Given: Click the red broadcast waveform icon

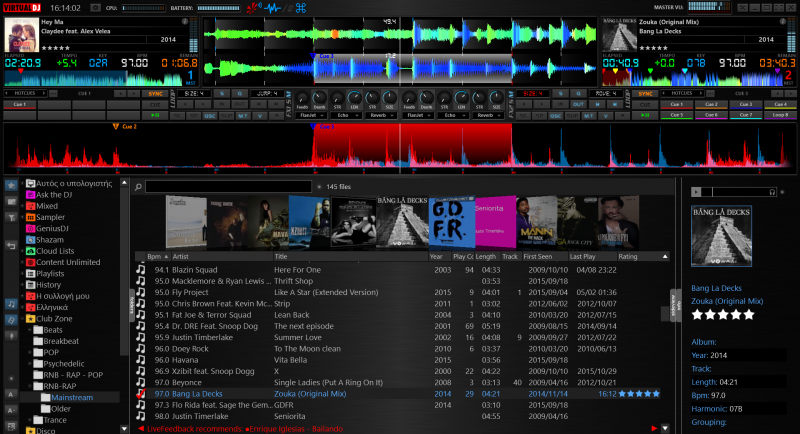Looking at the screenshot, I should tap(253, 8).
